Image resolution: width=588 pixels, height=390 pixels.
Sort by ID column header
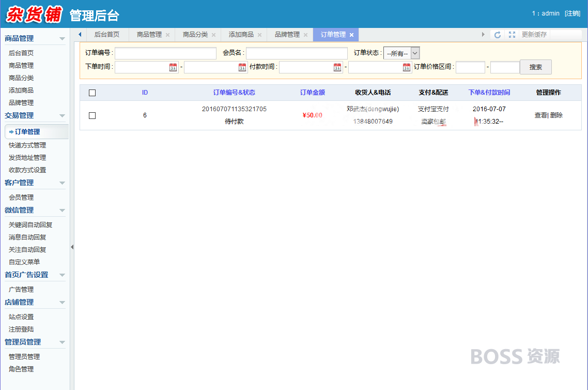tap(145, 93)
